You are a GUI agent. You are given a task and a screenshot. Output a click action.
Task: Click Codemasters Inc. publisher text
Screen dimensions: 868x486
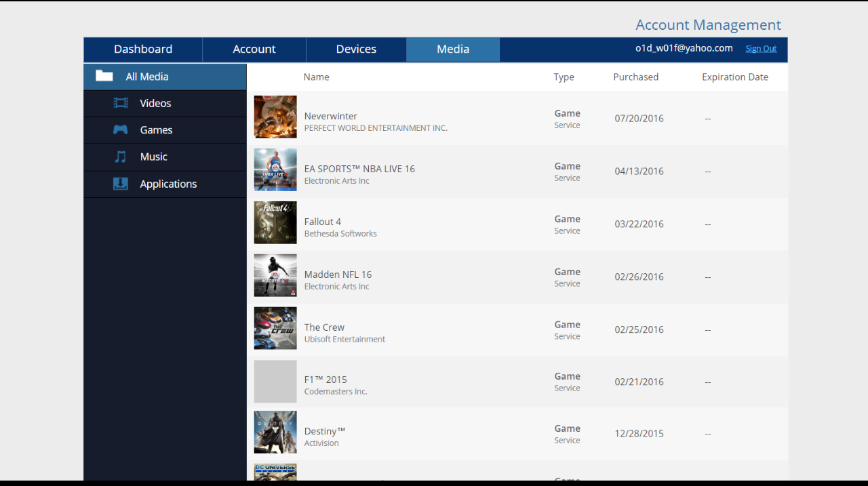336,392
